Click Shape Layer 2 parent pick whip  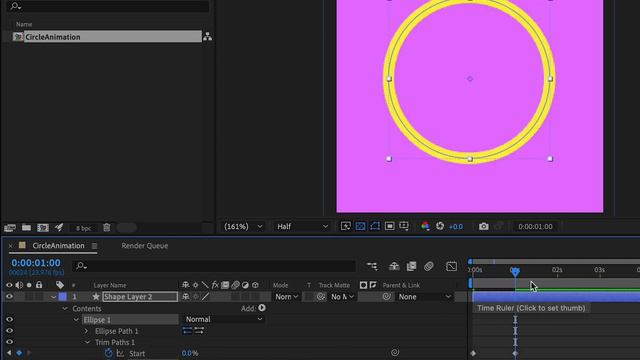pyautogui.click(x=386, y=297)
